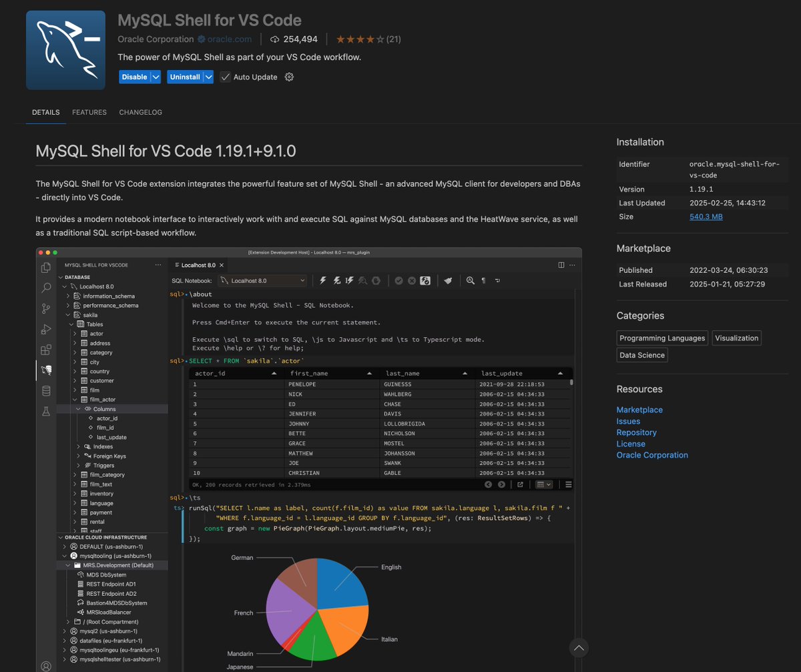
Task: Click the commit checkmark icon in the notebook toolbar
Action: pyautogui.click(x=398, y=281)
